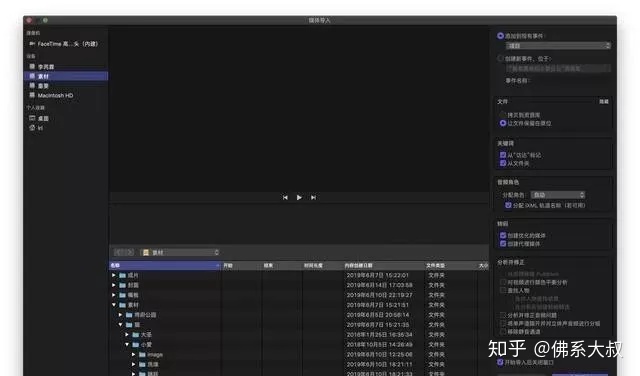Viewport: 640px width, 376px height.
Task: Go forward in folder navigation history
Action: click(x=129, y=253)
